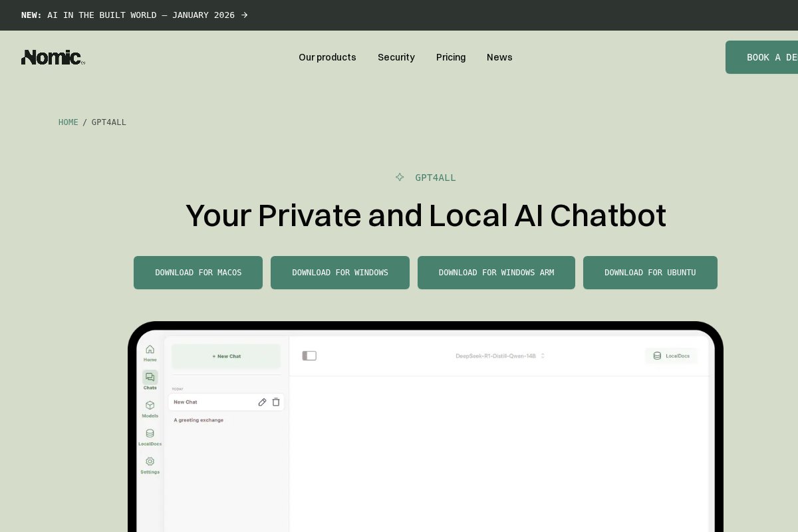Open Settings gear in sidebar

pyautogui.click(x=150, y=462)
